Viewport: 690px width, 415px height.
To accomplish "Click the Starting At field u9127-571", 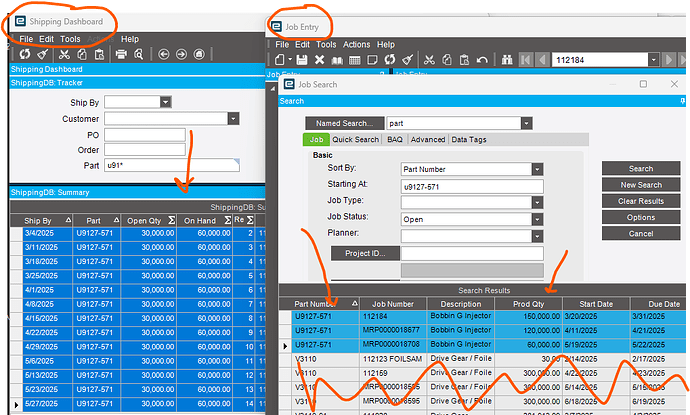I will point(472,187).
